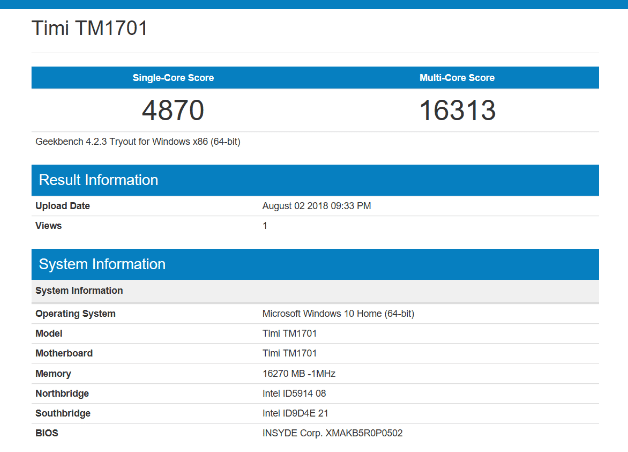The width and height of the screenshot is (628, 452).
Task: Select the Intel ID5914 08 value
Action: 294,394
